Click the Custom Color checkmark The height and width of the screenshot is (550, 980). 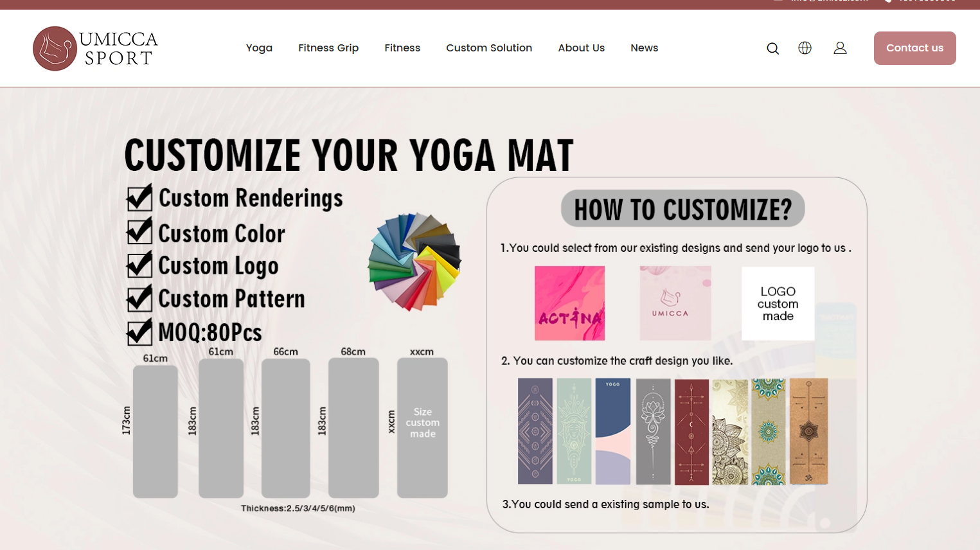[139, 231]
